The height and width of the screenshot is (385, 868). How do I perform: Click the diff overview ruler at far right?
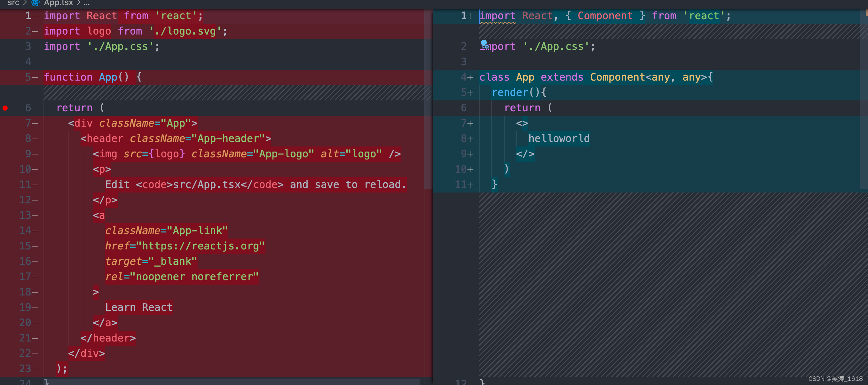(864, 101)
